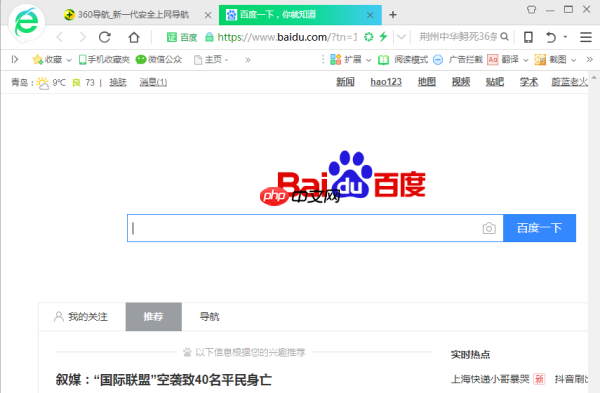This screenshot has height=393, width=600.
Task: Expand the address bar dropdown arrow
Action: click(401, 37)
